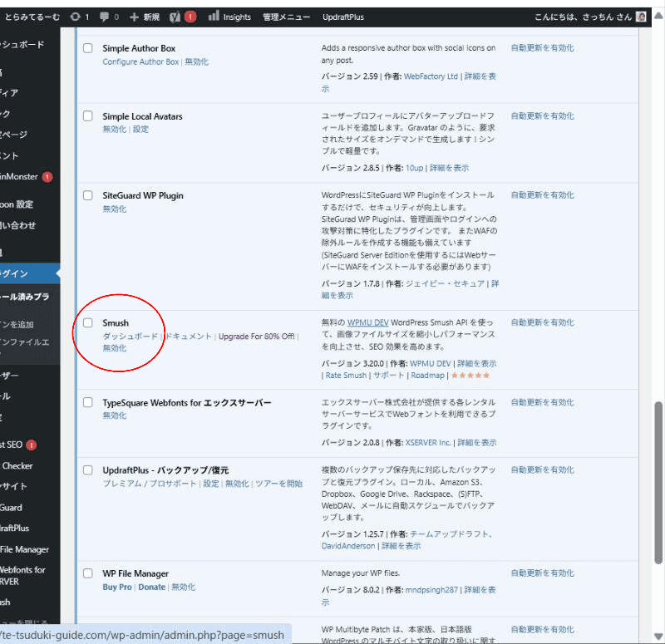Click the scrollbar down arrow
The height and width of the screenshot is (644, 665).
click(x=658, y=637)
